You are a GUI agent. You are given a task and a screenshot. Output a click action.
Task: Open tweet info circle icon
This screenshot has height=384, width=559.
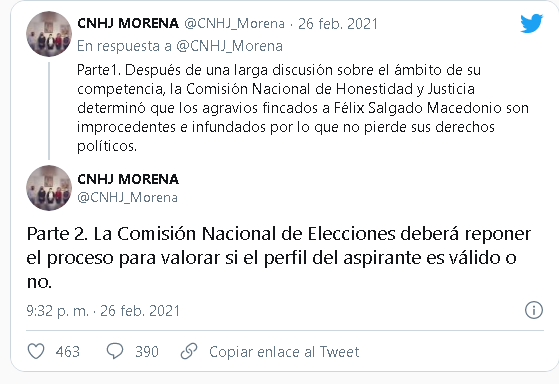click(534, 310)
